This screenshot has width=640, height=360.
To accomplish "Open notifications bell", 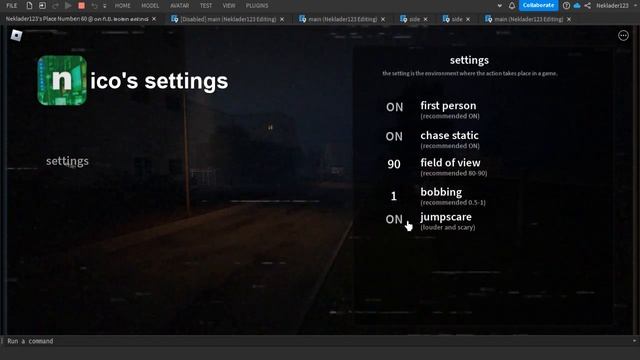I will 511,6.
